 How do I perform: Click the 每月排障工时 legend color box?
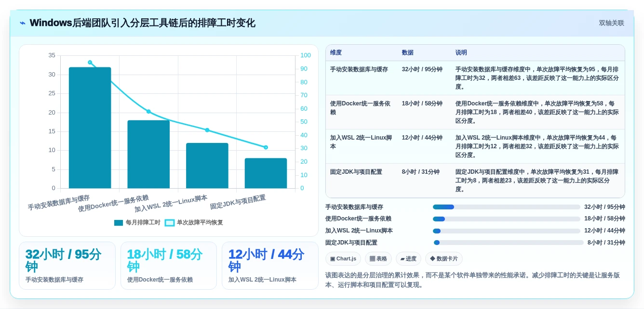(119, 223)
